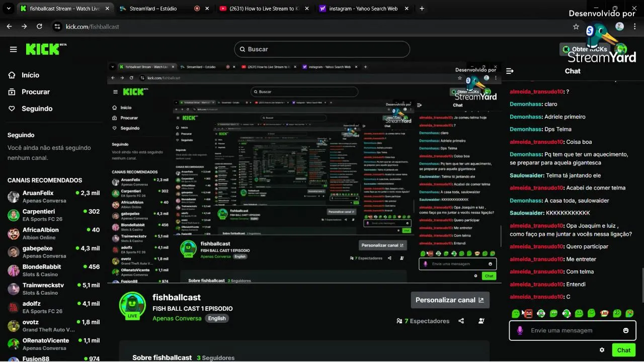Open the tab search dropdown arrow
The height and width of the screenshot is (362, 644).
pyautogui.click(x=8, y=9)
